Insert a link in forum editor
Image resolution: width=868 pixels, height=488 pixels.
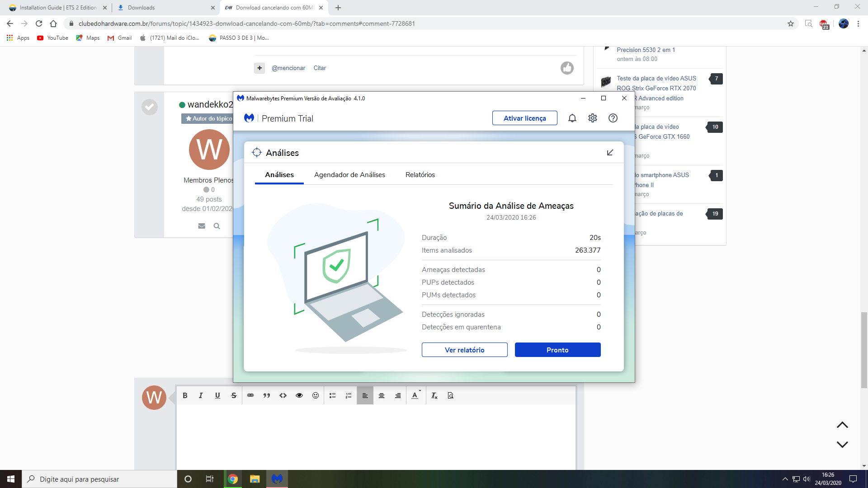[x=250, y=395]
